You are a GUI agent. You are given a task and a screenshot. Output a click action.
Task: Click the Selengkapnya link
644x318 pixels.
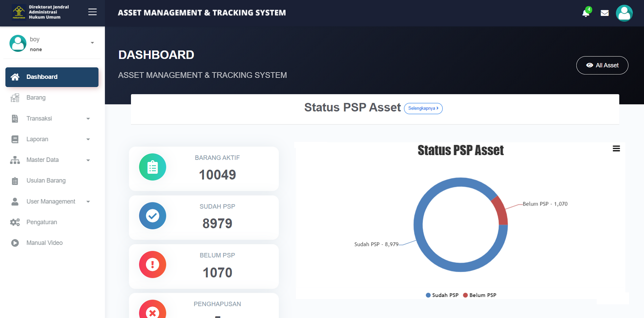[x=423, y=108]
